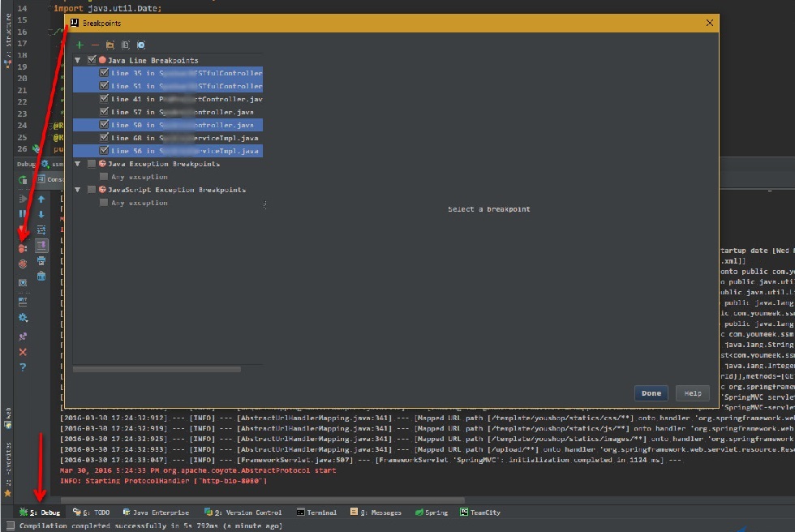Collapse the JavaScript Exception Breakpoints node
This screenshot has width=795, height=532.
click(x=78, y=190)
